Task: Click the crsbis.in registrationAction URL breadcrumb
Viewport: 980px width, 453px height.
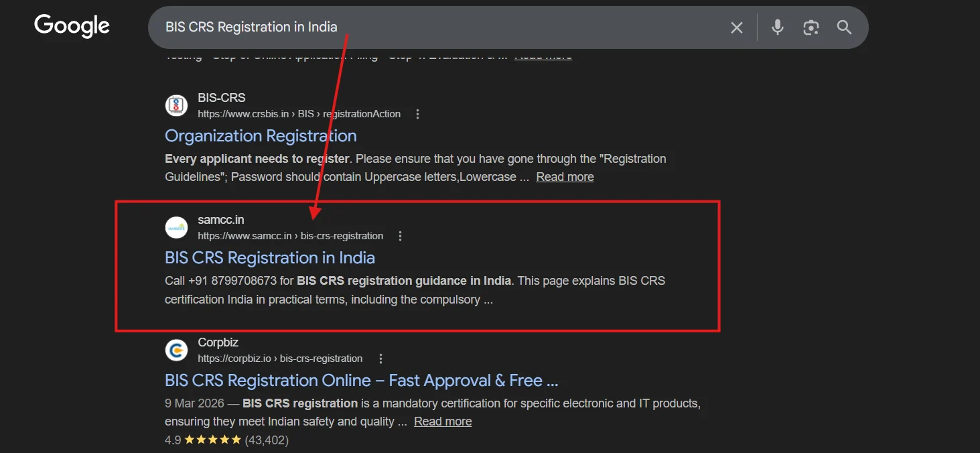Action: click(x=299, y=114)
